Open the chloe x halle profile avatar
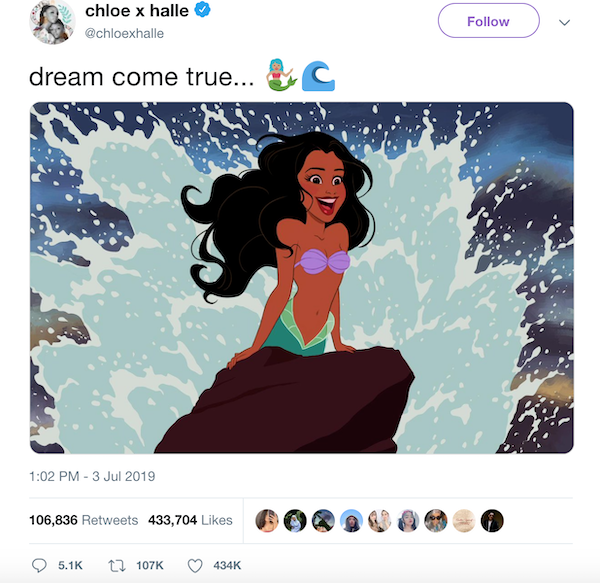 [x=52, y=22]
